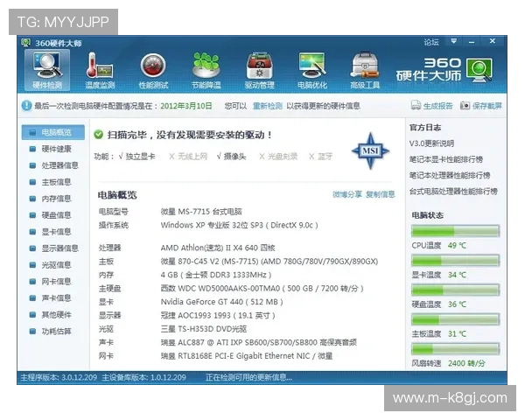Viewport: 525px width, 420px height.
Task: Click 重新检测 to rescan hardware
Action: 267,106
